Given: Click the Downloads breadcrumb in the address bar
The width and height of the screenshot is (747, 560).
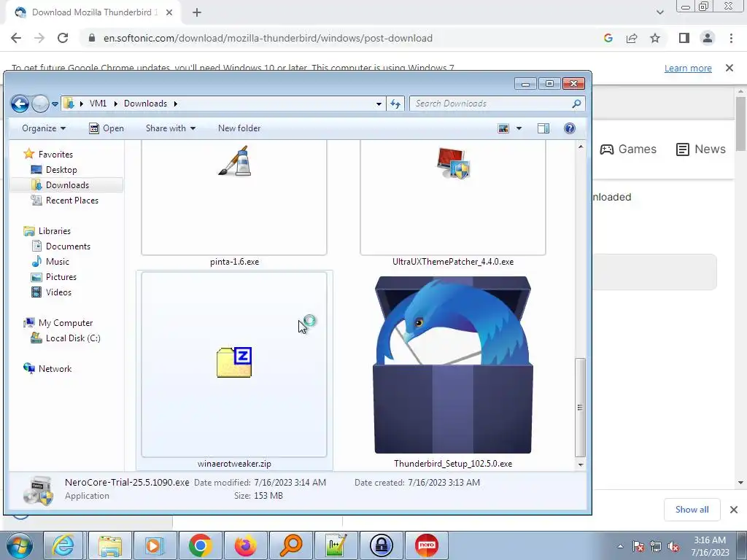Looking at the screenshot, I should pos(145,104).
